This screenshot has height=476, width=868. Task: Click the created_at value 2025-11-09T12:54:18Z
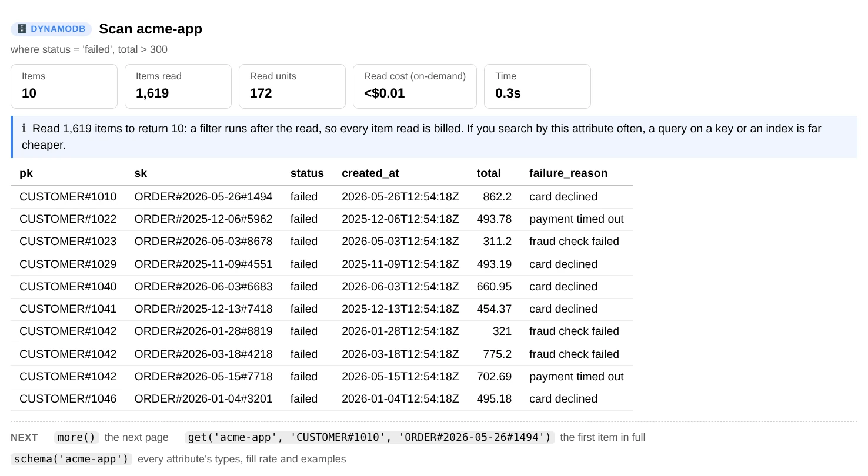pos(400,264)
